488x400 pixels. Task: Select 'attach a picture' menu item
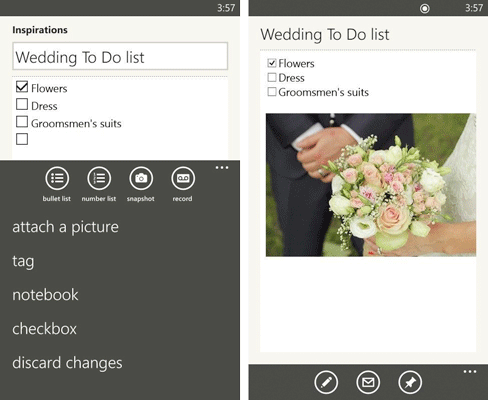tap(65, 228)
